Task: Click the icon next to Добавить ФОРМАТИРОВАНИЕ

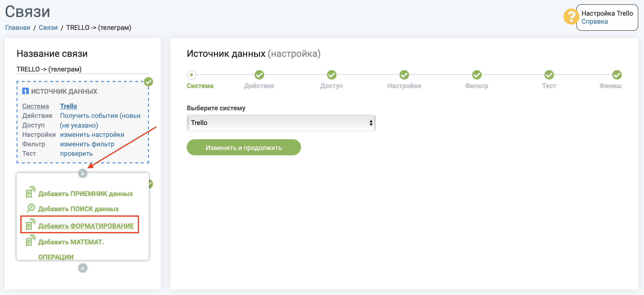Action: pyautogui.click(x=30, y=224)
